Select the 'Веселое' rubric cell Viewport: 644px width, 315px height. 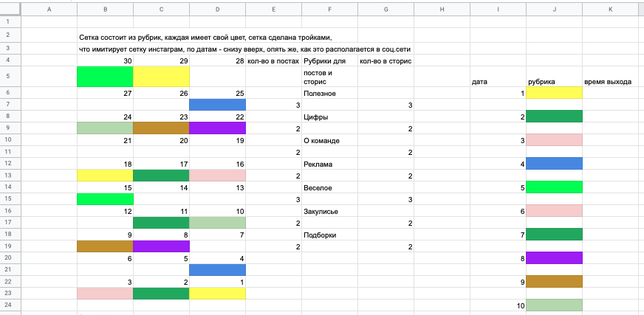[x=330, y=187]
